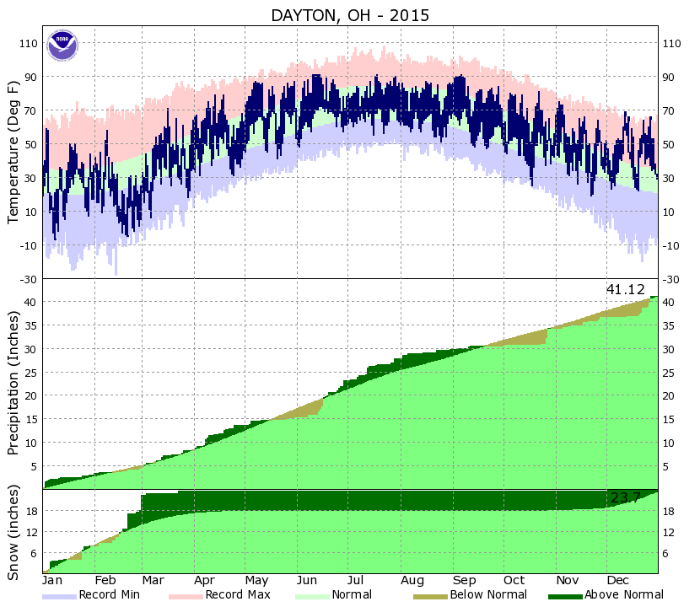Click the "Dec" month label
Screen dimensions: 700x607
click(618, 580)
